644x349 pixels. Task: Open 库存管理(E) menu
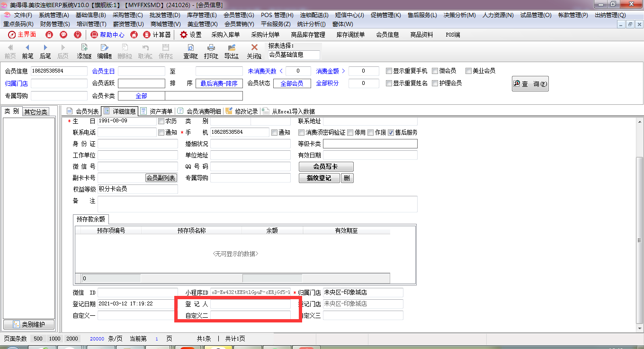203,15
